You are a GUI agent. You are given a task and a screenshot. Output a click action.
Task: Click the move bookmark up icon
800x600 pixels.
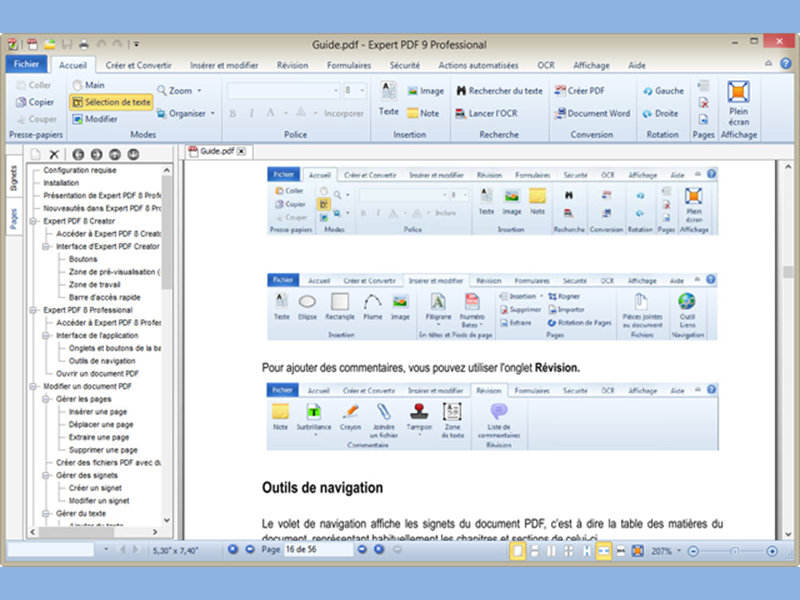pyautogui.click(x=115, y=154)
